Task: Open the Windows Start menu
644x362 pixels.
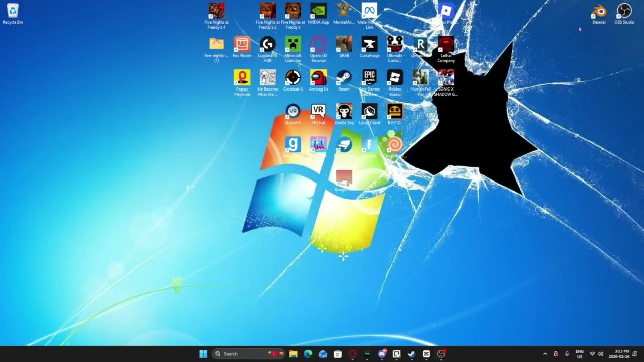Action: pos(203,354)
